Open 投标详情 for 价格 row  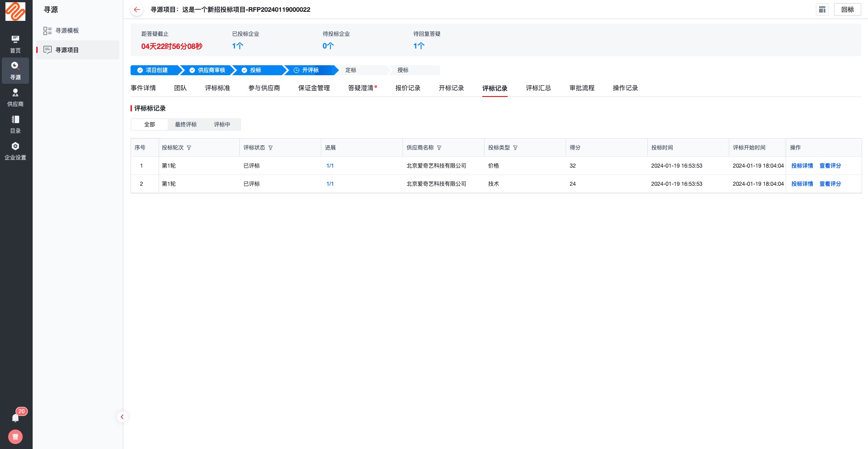click(x=802, y=166)
